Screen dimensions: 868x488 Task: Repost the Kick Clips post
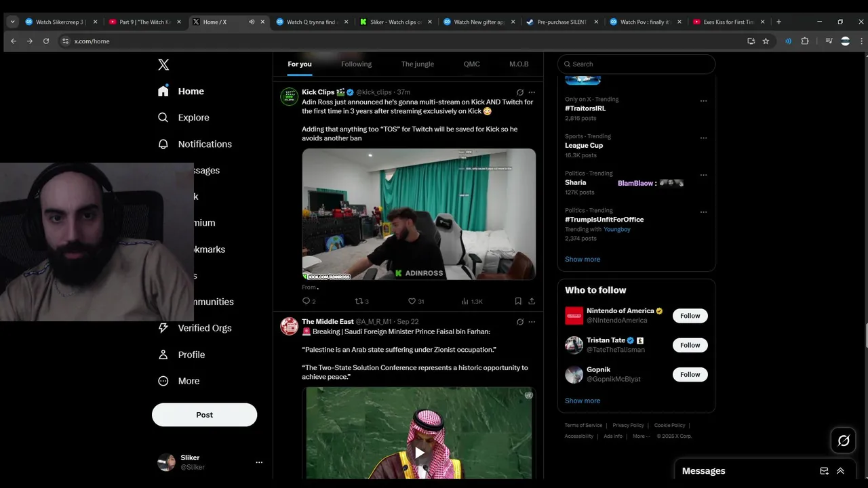(359, 301)
